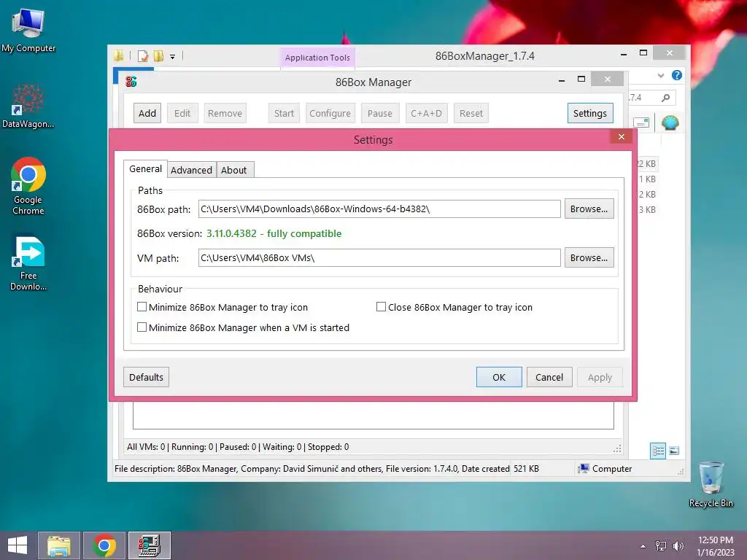The height and width of the screenshot is (560, 747).
Task: Open Chrome from the taskbar
Action: (104, 545)
